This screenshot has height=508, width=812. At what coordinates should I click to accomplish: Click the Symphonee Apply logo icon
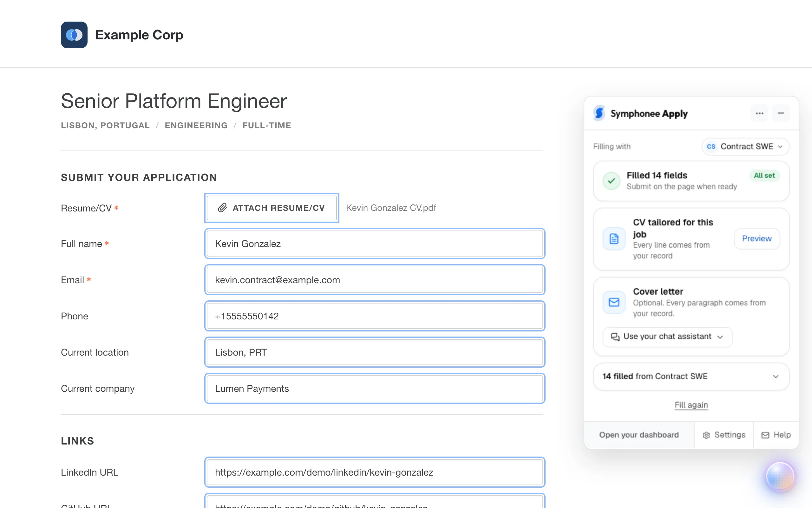(x=599, y=113)
